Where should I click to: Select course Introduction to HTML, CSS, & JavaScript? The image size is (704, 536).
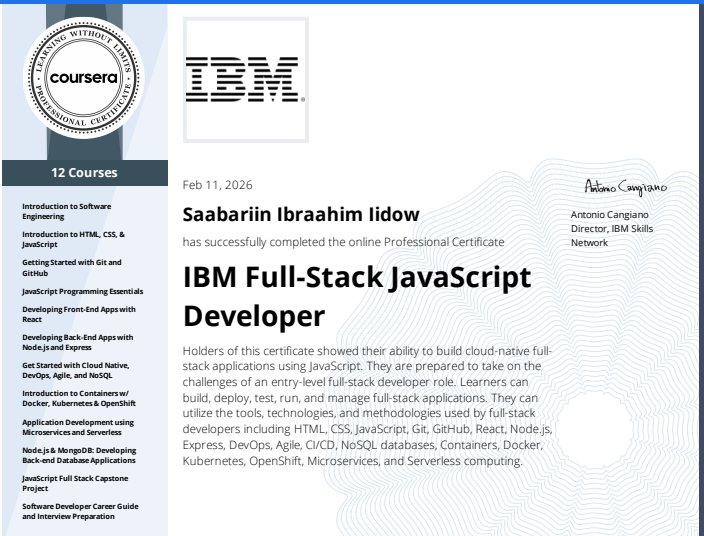tap(73, 239)
